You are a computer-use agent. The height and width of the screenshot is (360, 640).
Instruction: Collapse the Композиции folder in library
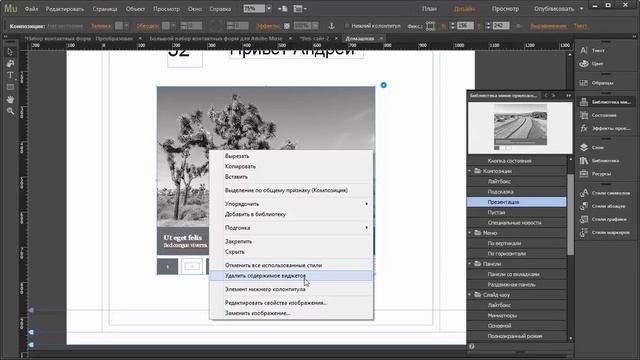[470, 171]
